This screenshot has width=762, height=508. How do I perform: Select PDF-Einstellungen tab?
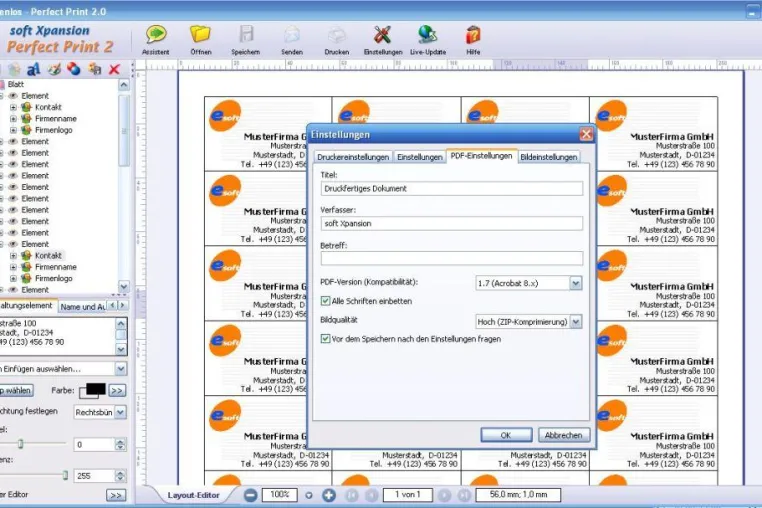(x=481, y=156)
